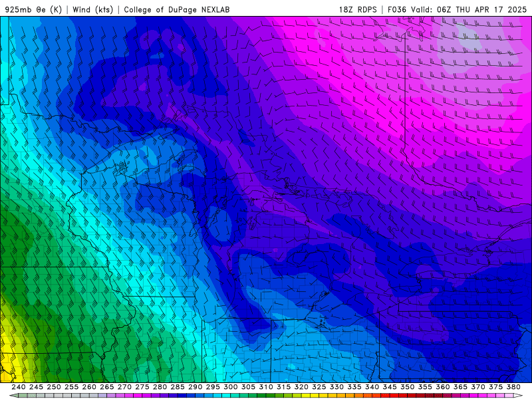Image resolution: width=532 pixels, height=399 pixels.
Task: Click the 300 color scale label
Action: [230, 387]
